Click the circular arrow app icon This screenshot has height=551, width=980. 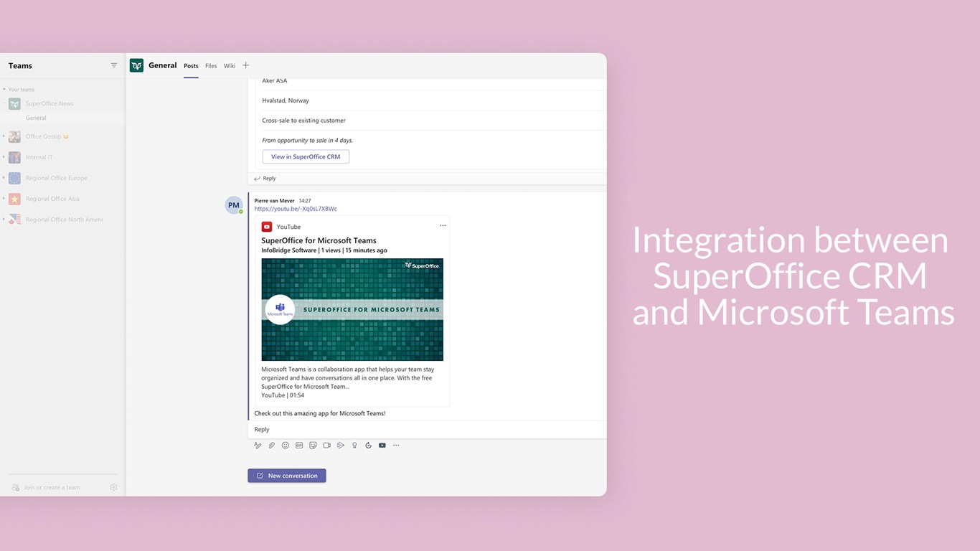(368, 446)
